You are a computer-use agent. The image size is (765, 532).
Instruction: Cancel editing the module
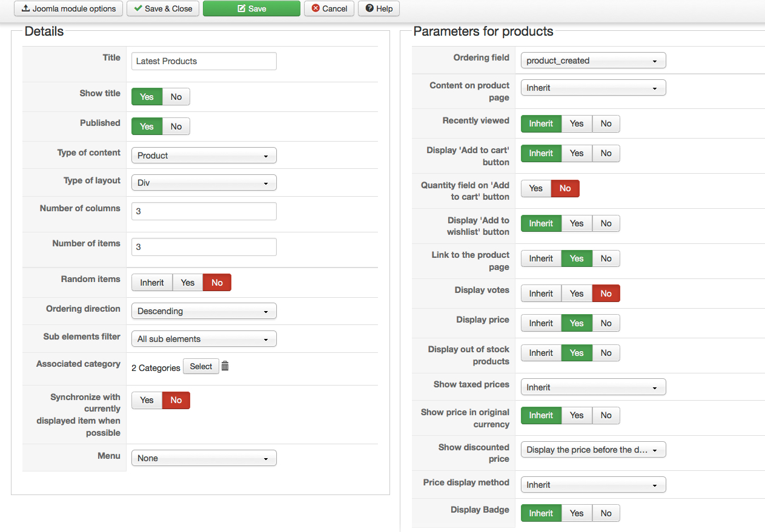[330, 8]
